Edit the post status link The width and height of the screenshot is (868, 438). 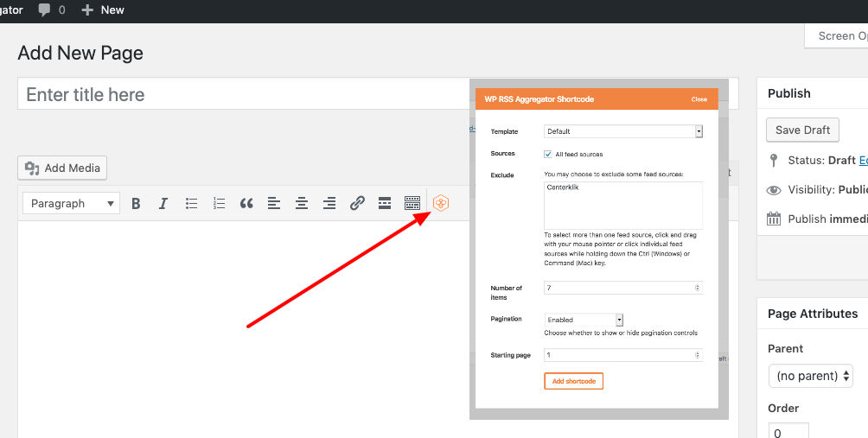864,161
